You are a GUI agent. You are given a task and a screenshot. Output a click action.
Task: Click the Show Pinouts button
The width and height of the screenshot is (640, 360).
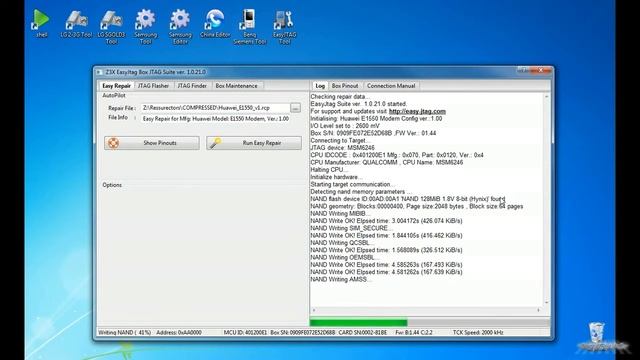tap(152, 143)
